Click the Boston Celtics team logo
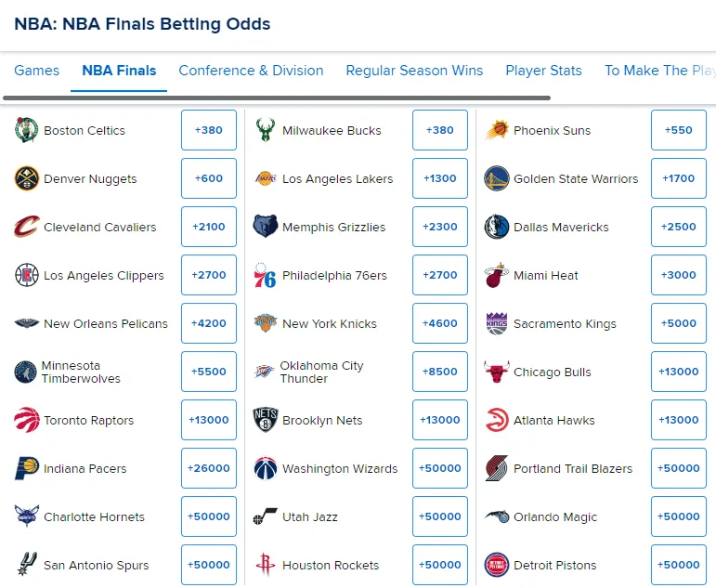Viewport: 716px width, 588px height. click(x=27, y=130)
